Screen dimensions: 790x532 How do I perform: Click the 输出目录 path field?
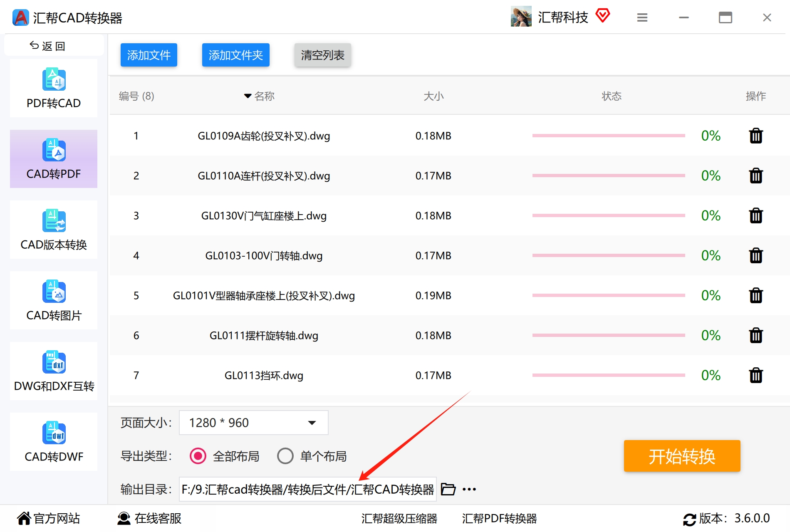308,489
